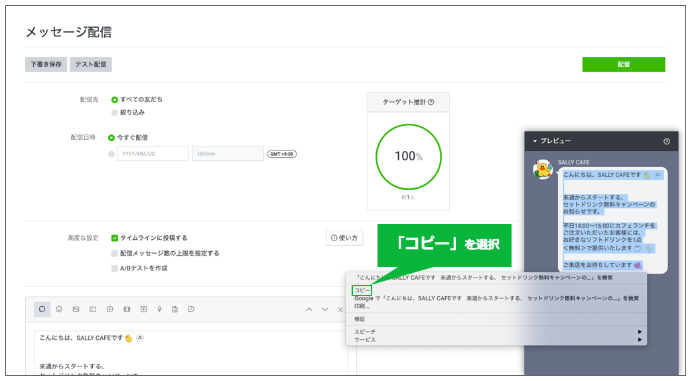This screenshot has width=690, height=381.
Task: Click the target estimate help icon
Action: [x=431, y=102]
